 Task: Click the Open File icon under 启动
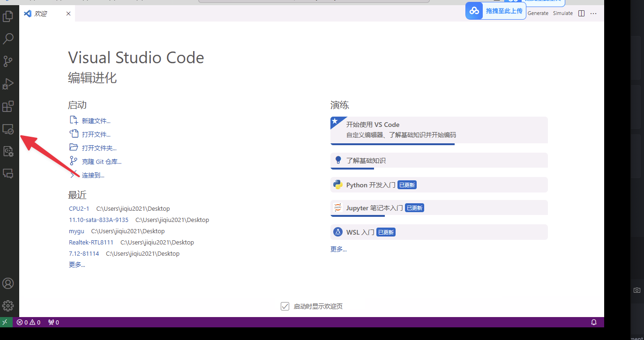(x=74, y=134)
